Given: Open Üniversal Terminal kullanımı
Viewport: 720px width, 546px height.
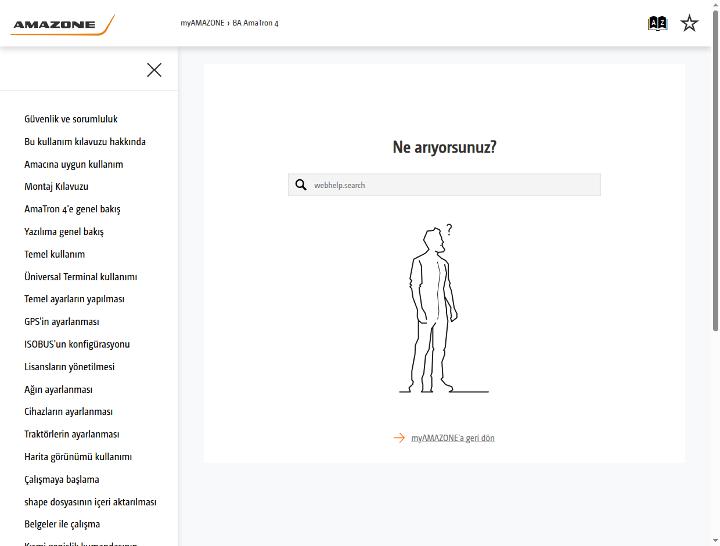Looking at the screenshot, I should (80, 276).
